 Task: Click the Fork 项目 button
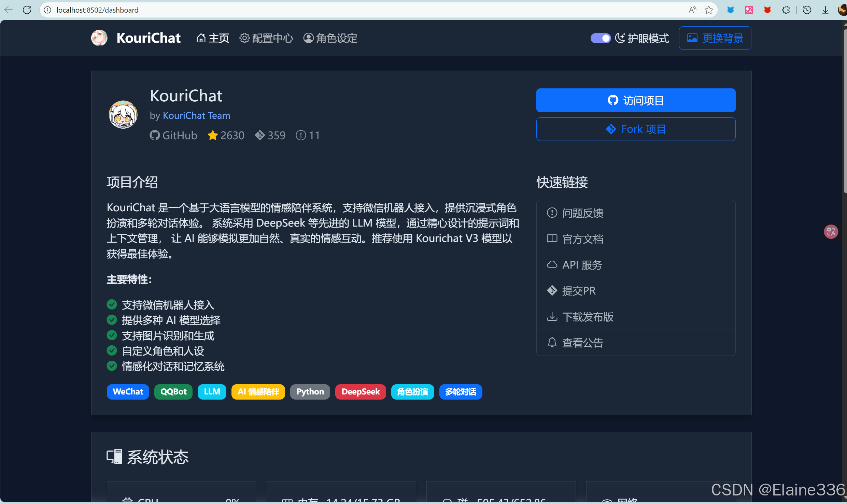(636, 129)
